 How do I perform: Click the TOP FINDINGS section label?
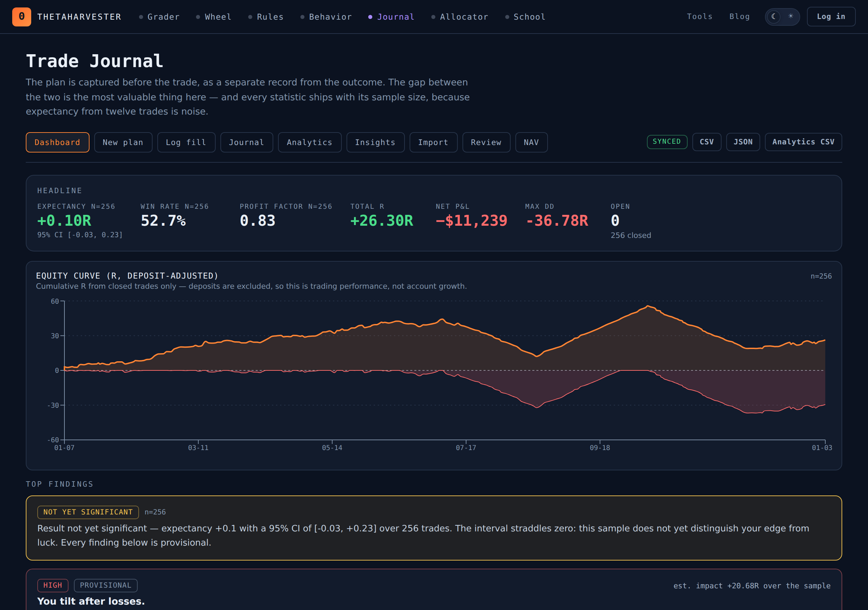tap(59, 484)
